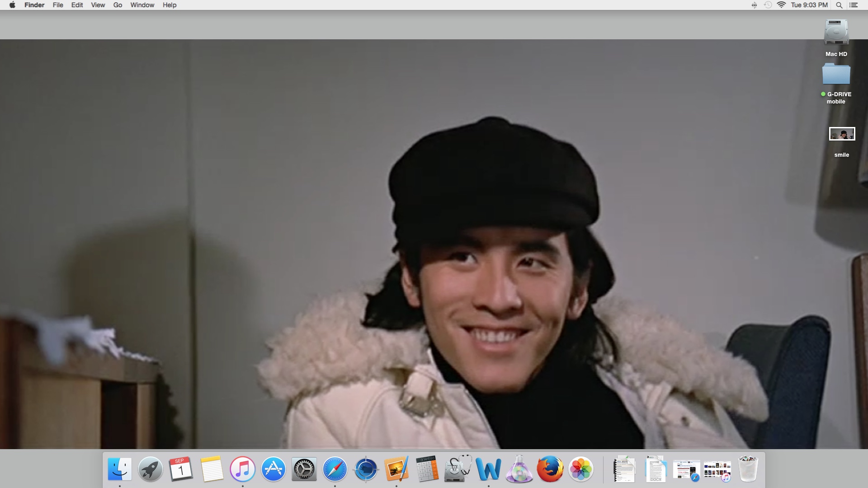
Task: Launch Firefox from the dock
Action: point(550,469)
